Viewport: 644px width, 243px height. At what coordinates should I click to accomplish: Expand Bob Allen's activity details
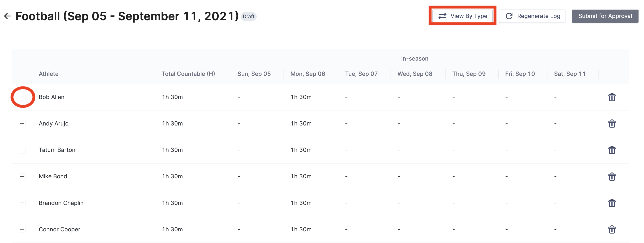tap(22, 97)
